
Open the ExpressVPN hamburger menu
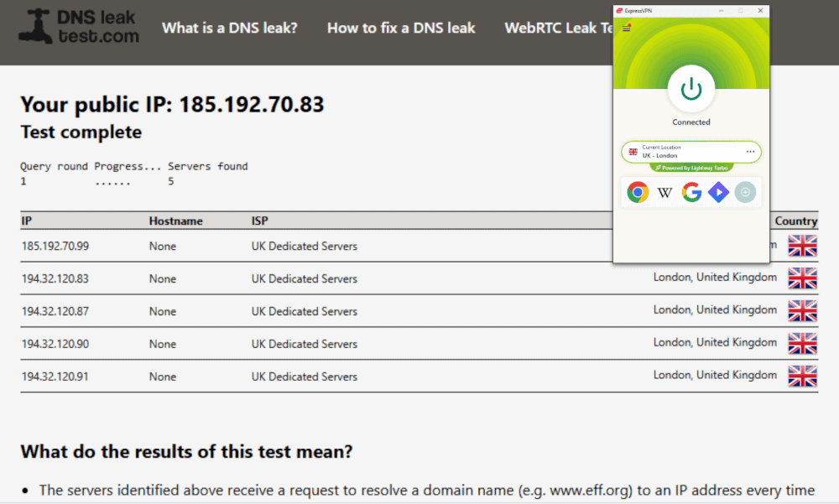(x=627, y=28)
